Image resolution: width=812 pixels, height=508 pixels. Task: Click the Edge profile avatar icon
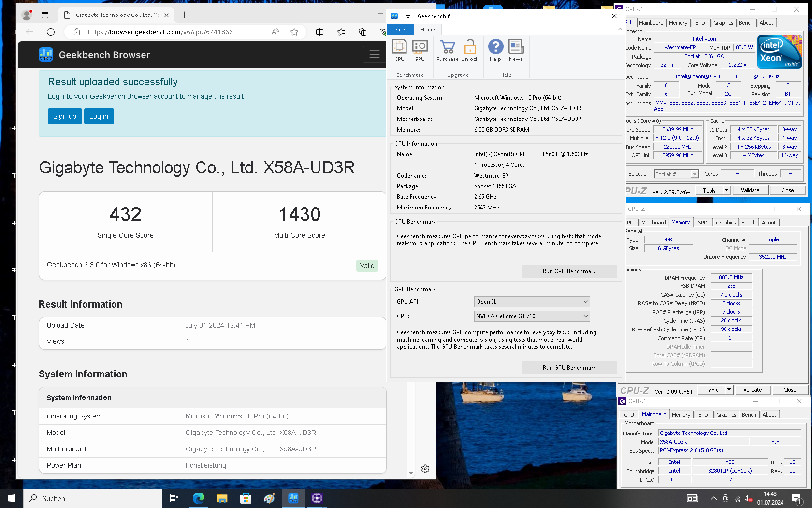click(27, 15)
